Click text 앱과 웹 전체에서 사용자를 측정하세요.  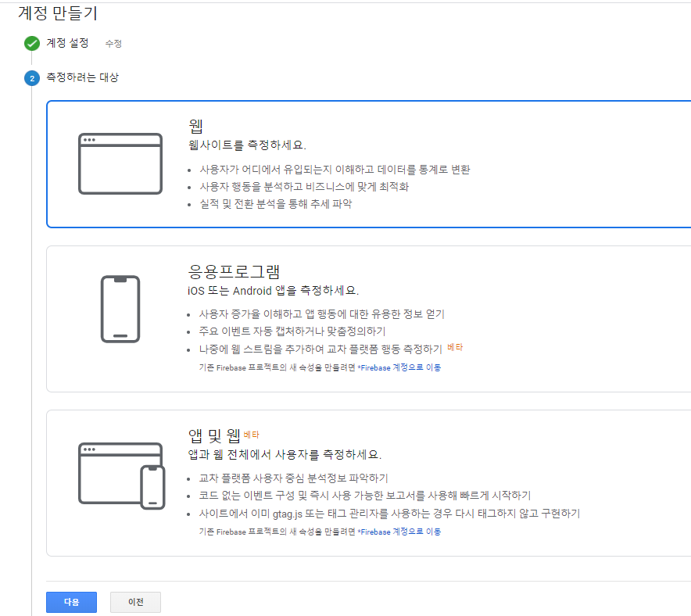pyautogui.click(x=285, y=455)
